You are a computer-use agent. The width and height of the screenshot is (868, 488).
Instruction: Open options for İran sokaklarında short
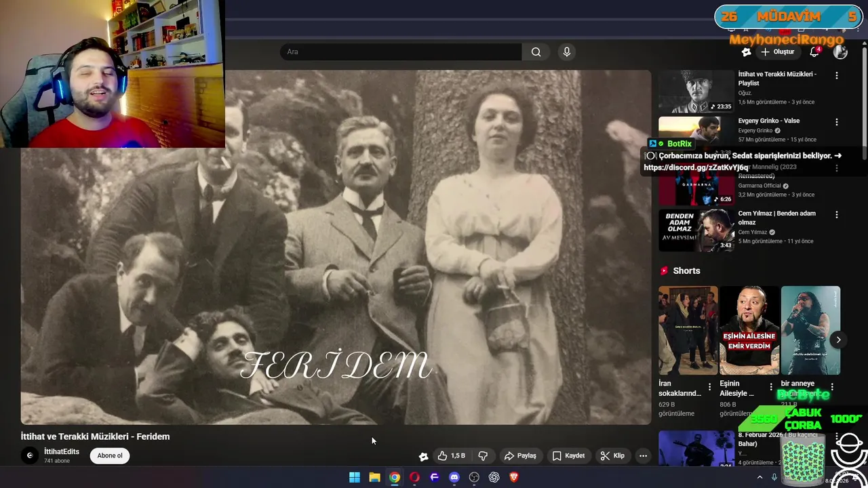tap(710, 386)
